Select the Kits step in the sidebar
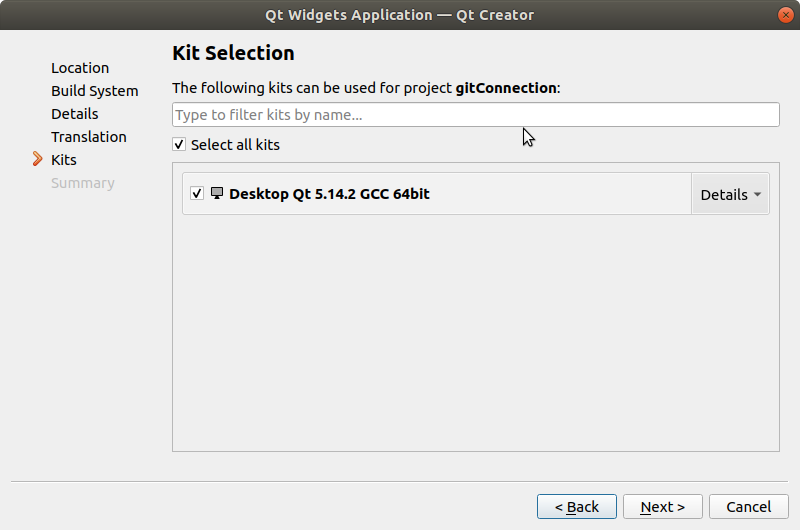The image size is (800, 530). (64, 160)
